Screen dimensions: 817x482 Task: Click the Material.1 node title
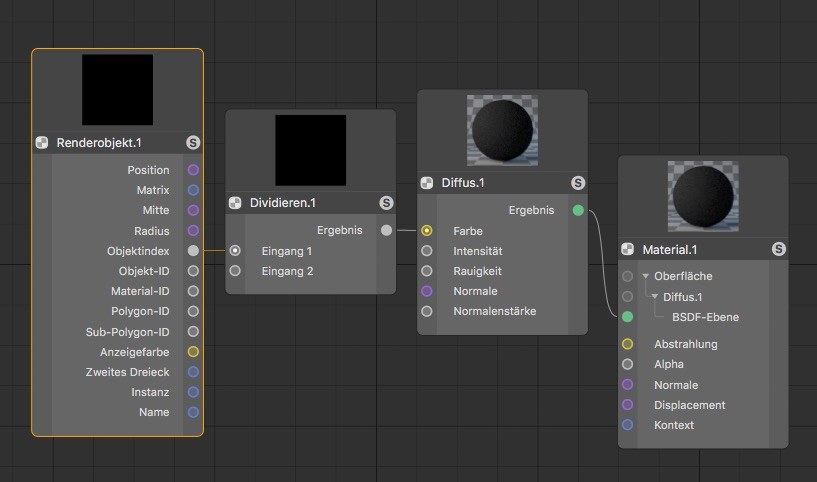[670, 250]
